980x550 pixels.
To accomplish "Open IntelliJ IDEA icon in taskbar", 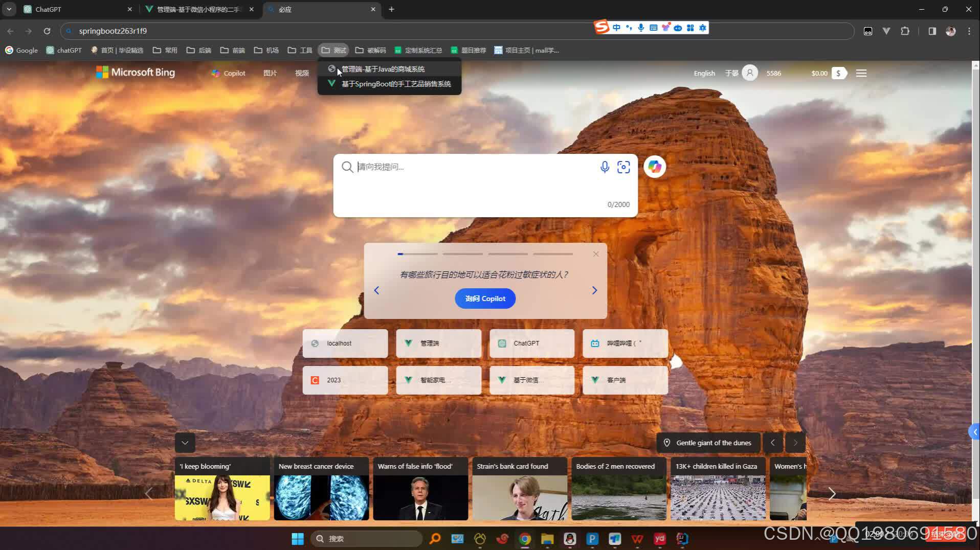I will 682,539.
